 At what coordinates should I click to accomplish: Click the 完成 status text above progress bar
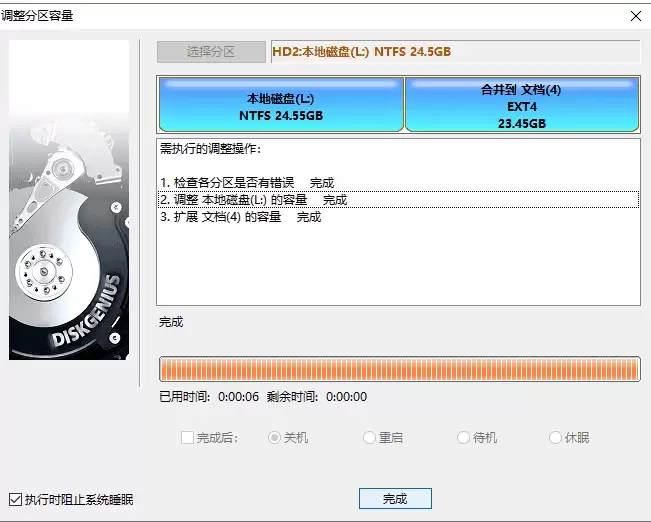(171, 322)
